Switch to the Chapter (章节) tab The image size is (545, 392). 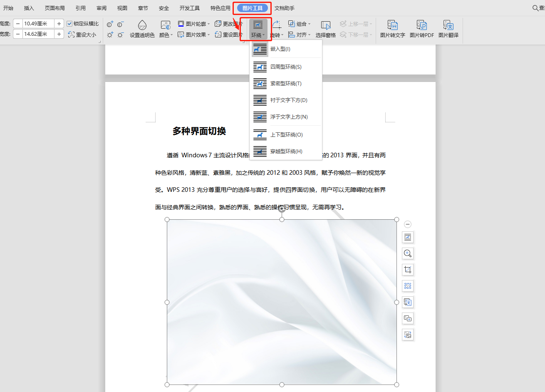143,8
